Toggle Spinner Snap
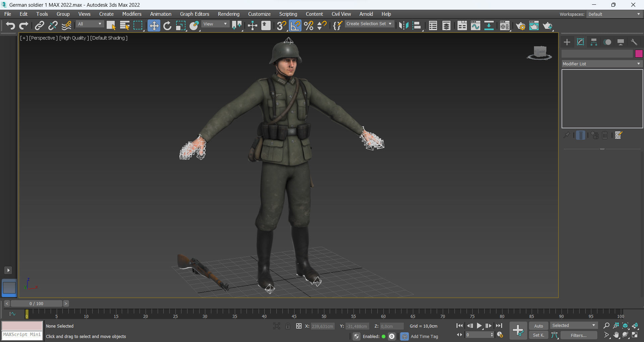The image size is (644, 342). [322, 25]
